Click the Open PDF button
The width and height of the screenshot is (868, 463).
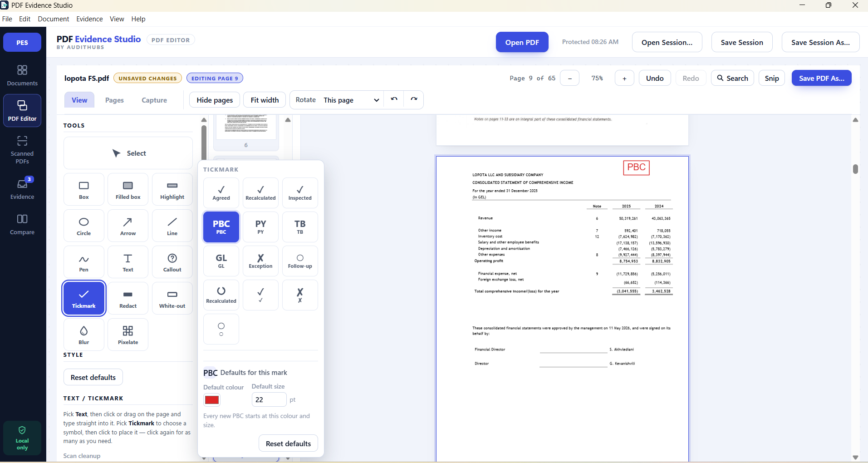click(522, 42)
